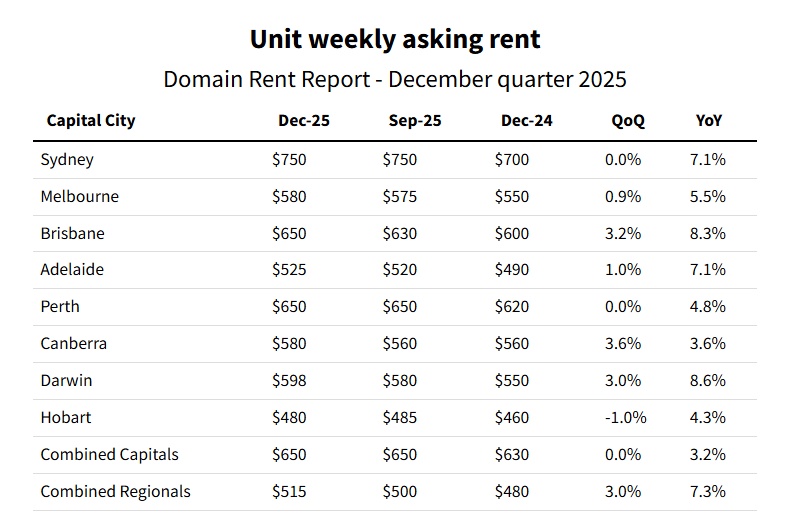Click Darwin's YoY value of 8.6%
Image resolution: width=794 pixels, height=530 pixels.
(x=709, y=381)
